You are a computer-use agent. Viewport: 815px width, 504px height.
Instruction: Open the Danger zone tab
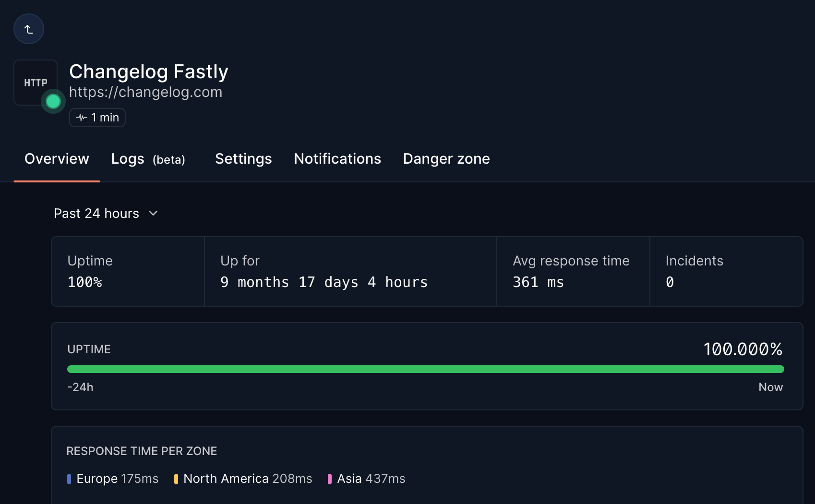tap(446, 159)
